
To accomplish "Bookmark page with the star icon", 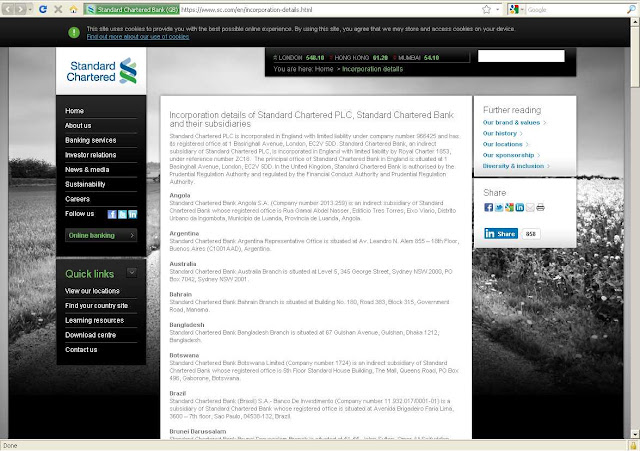I will [x=486, y=9].
